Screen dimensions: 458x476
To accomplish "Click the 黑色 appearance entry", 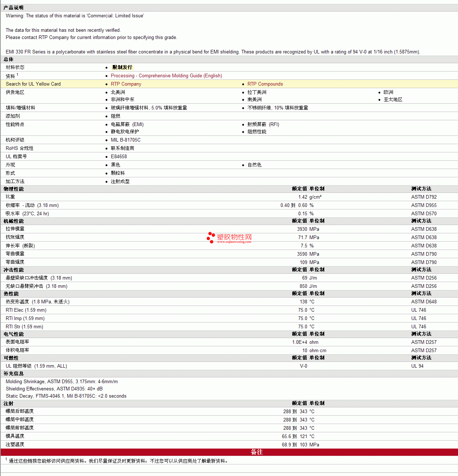I will pyautogui.click(x=115, y=165).
